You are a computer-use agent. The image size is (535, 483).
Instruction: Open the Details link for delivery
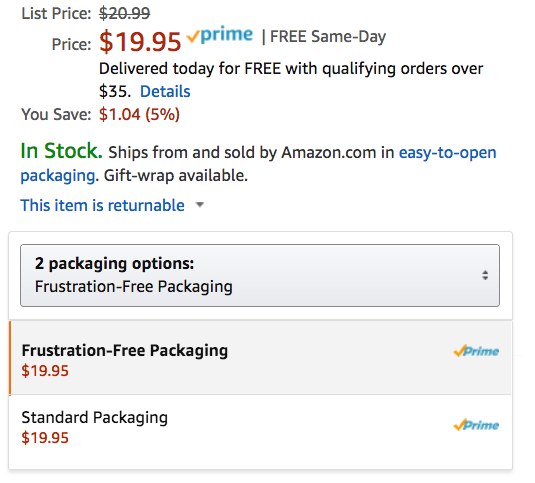click(165, 91)
